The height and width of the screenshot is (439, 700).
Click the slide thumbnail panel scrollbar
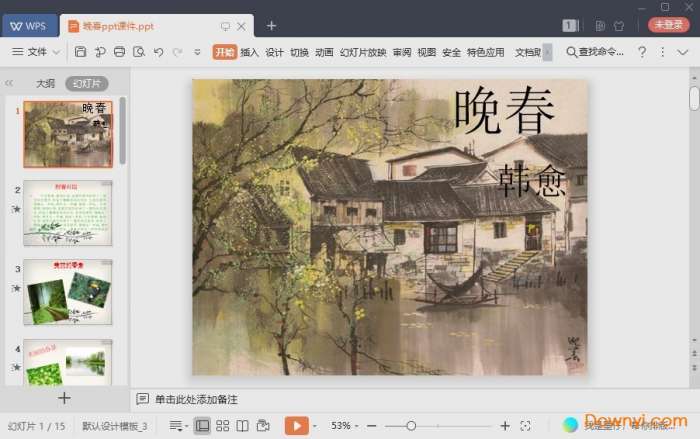(122, 132)
